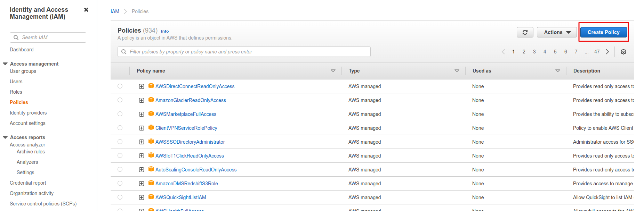Jump to page 47 of policies

[597, 52]
